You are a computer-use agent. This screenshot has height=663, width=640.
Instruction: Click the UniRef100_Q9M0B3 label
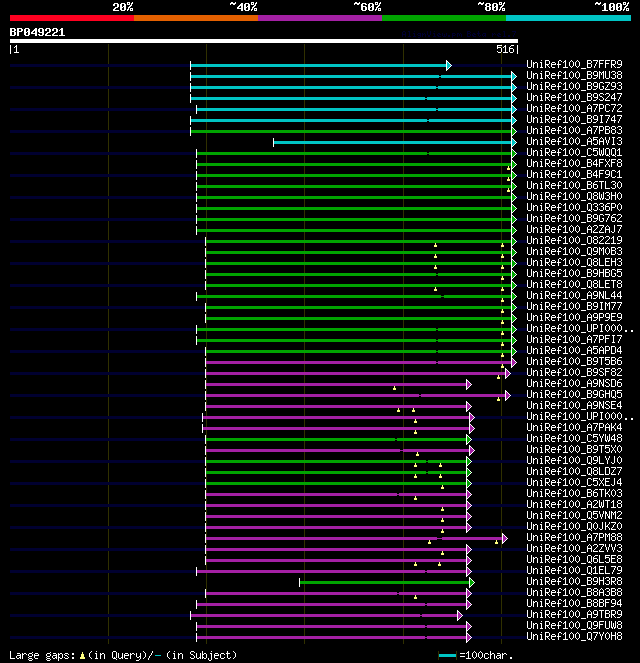click(574, 251)
